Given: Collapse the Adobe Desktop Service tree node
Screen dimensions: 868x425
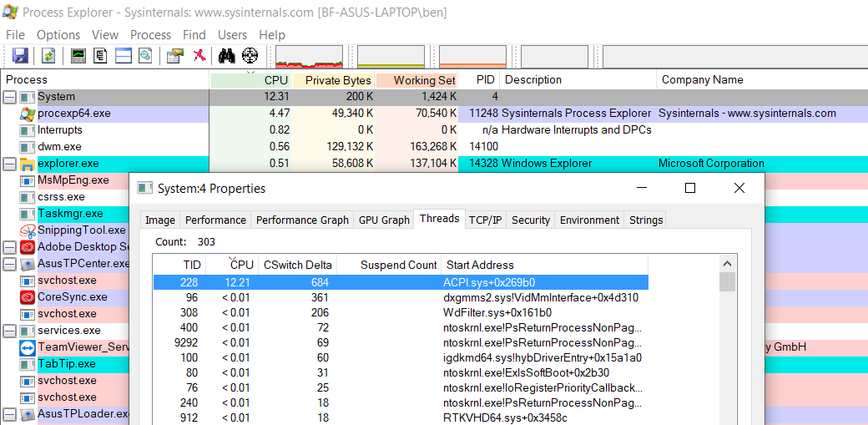Looking at the screenshot, I should coord(9,247).
